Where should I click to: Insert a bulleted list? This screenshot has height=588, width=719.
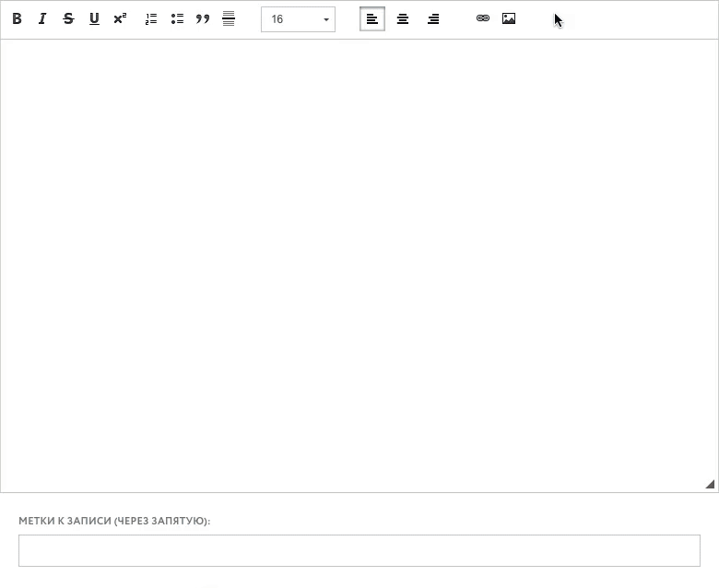click(x=177, y=18)
